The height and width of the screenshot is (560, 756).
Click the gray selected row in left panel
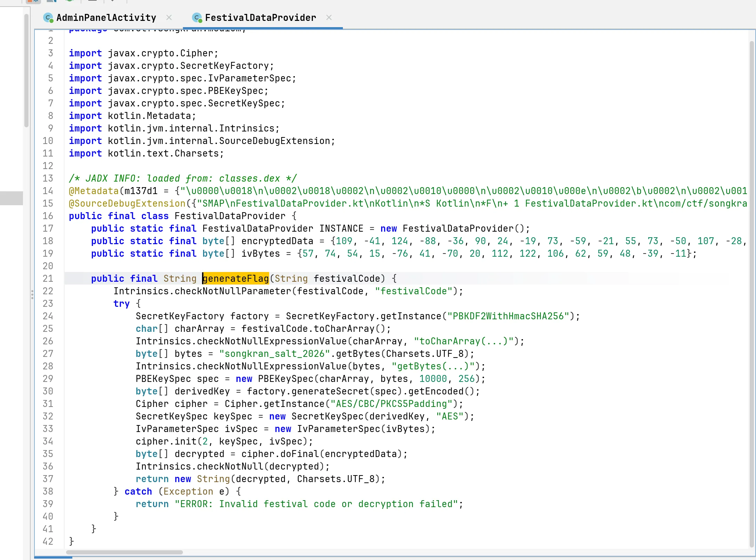click(11, 198)
